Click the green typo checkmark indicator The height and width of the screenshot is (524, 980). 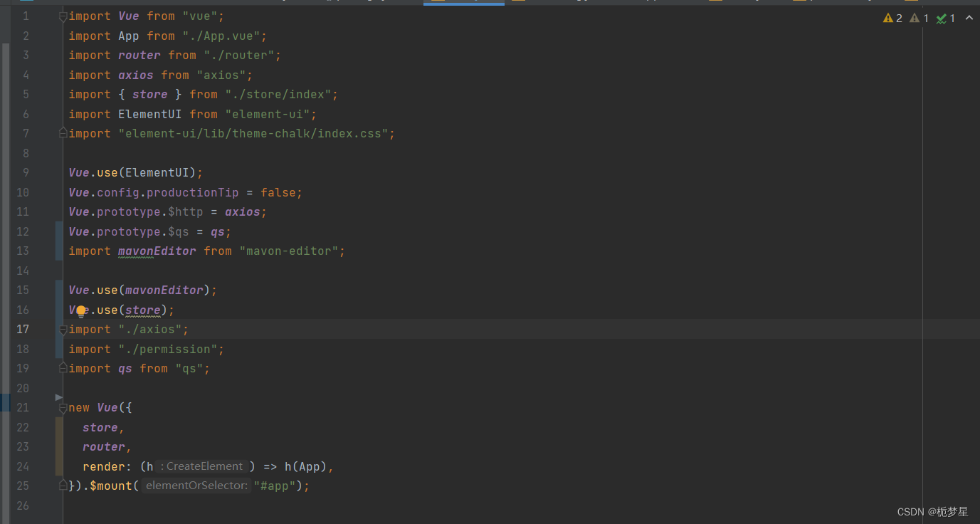point(946,19)
